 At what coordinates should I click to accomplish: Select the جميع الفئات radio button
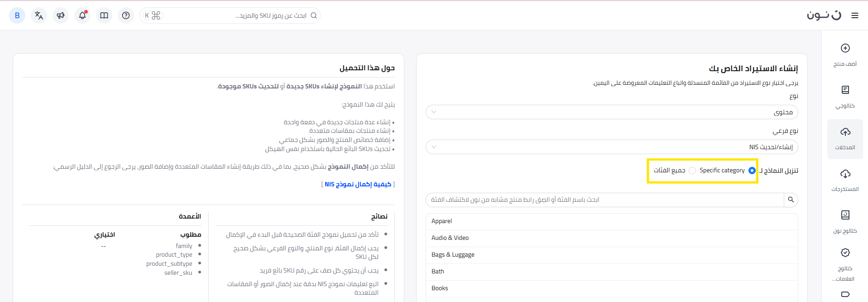click(692, 170)
